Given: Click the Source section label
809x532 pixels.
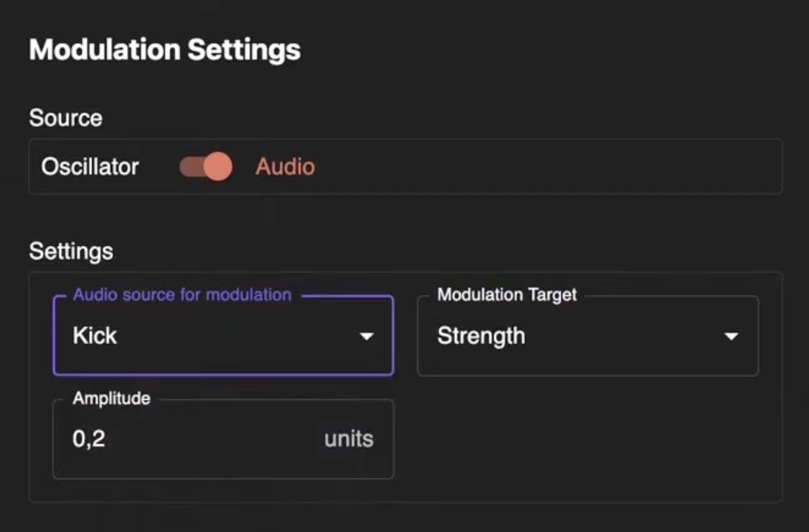Looking at the screenshot, I should [65, 118].
